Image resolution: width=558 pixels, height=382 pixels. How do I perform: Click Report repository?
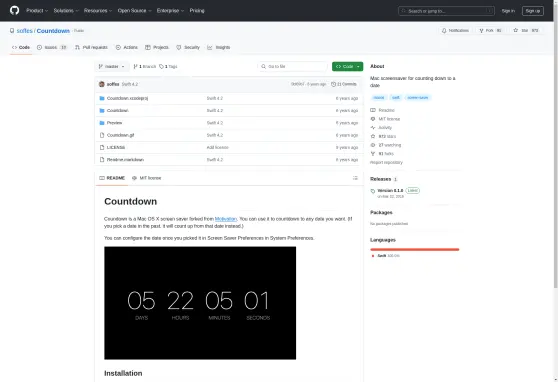386,162
